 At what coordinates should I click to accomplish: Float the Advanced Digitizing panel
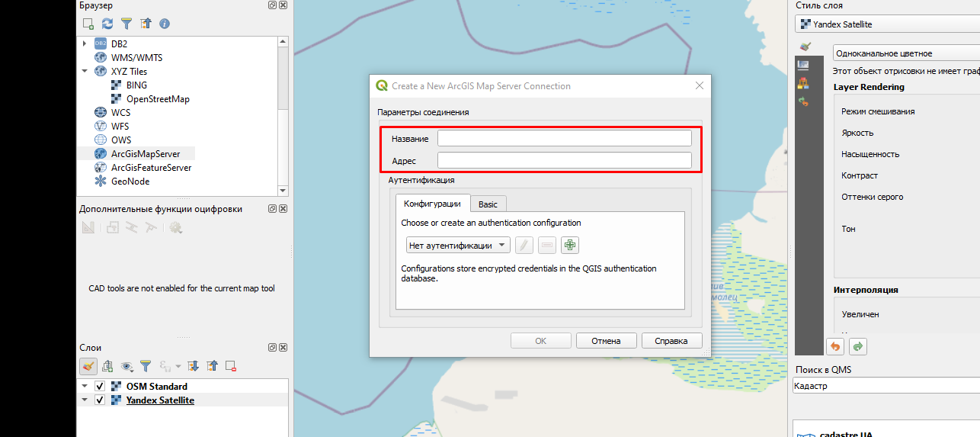click(273, 208)
